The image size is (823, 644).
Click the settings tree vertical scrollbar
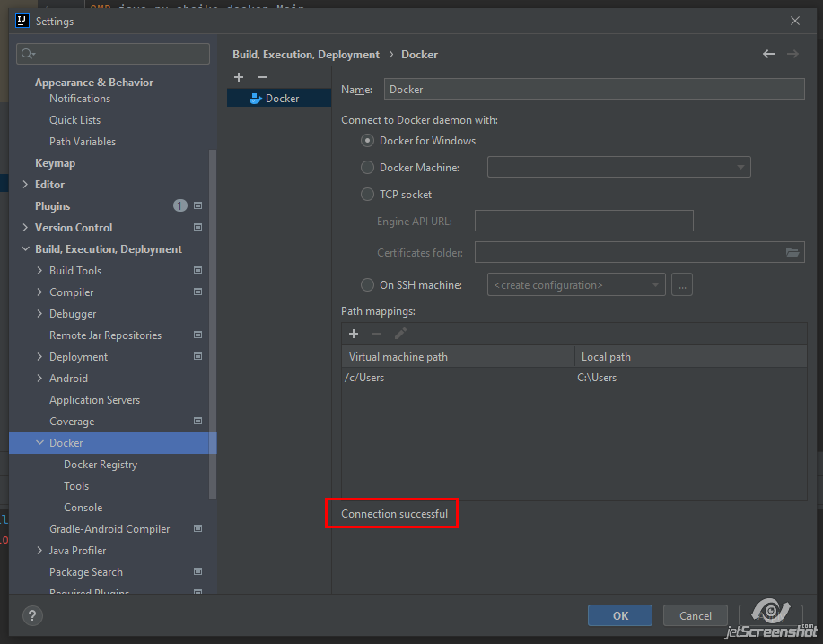(x=213, y=324)
